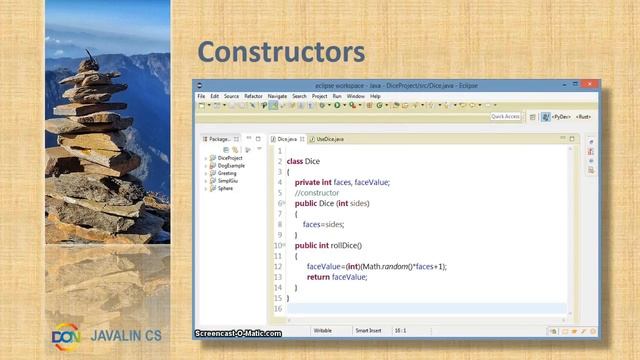Click the 16 : 1 cursor position status
The image size is (640, 360).
coord(400,331)
